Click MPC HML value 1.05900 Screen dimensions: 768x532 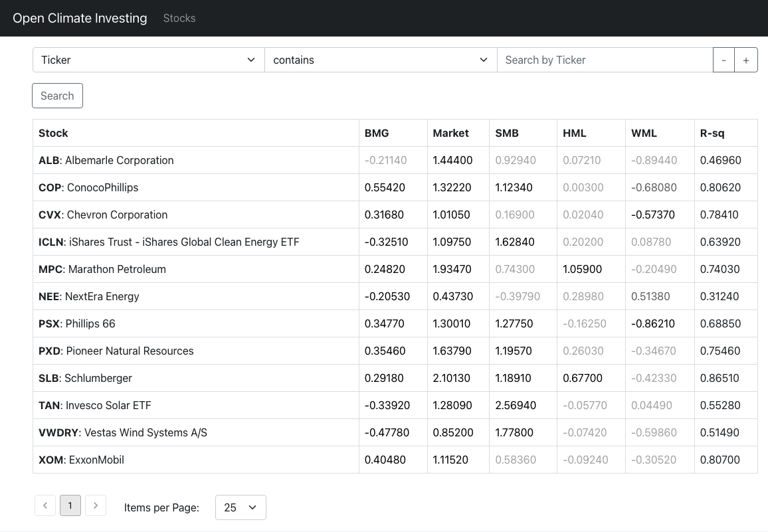[x=583, y=269]
